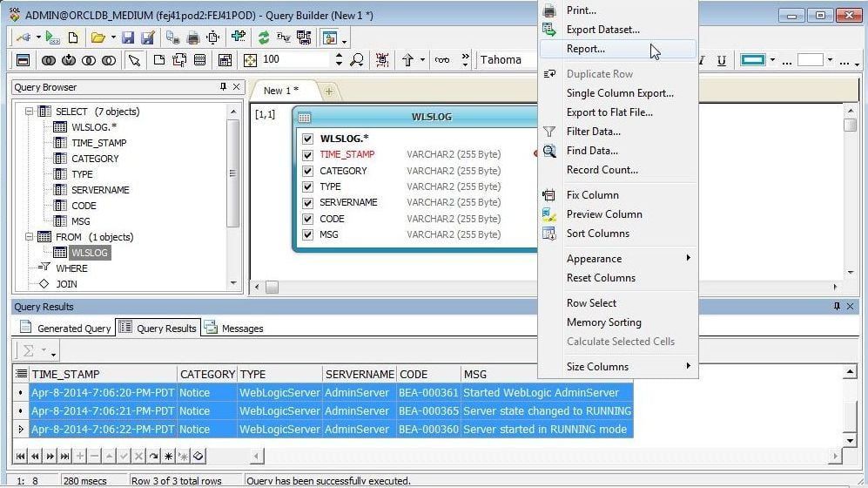The height and width of the screenshot is (488, 868).
Task: Jump to first record in results navigator
Action: [x=21, y=457]
